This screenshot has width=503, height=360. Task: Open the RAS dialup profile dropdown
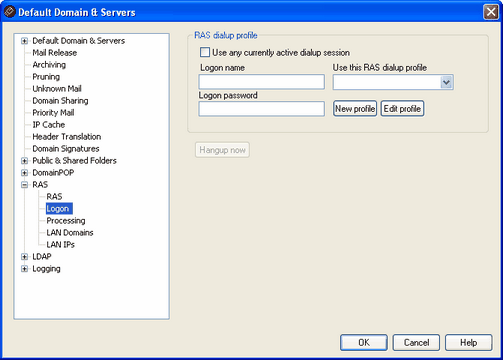(x=446, y=82)
